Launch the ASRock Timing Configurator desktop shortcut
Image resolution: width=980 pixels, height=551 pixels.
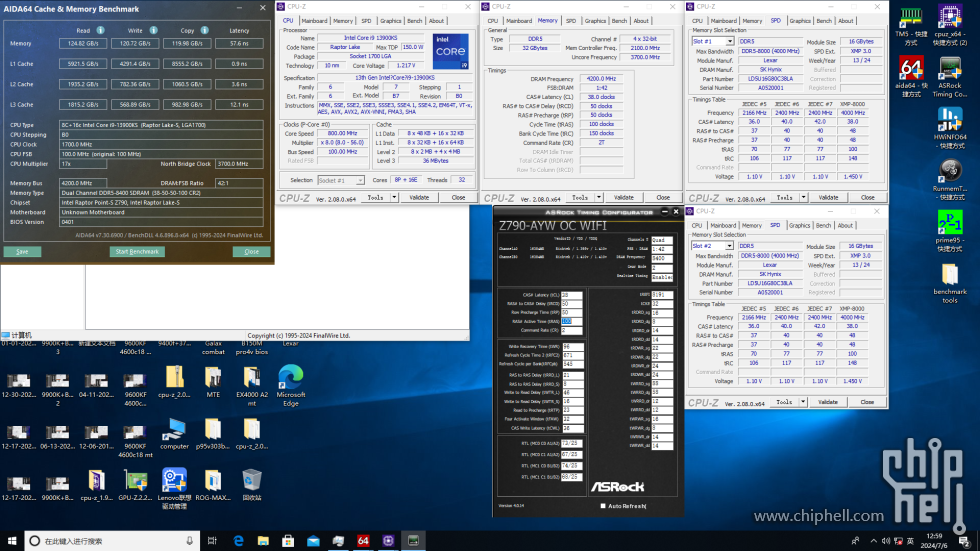949,77
